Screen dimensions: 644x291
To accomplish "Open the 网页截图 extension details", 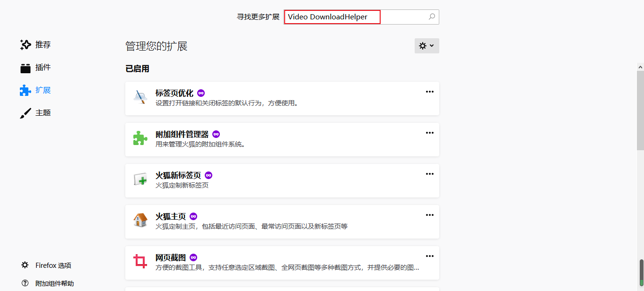I will (x=282, y=263).
